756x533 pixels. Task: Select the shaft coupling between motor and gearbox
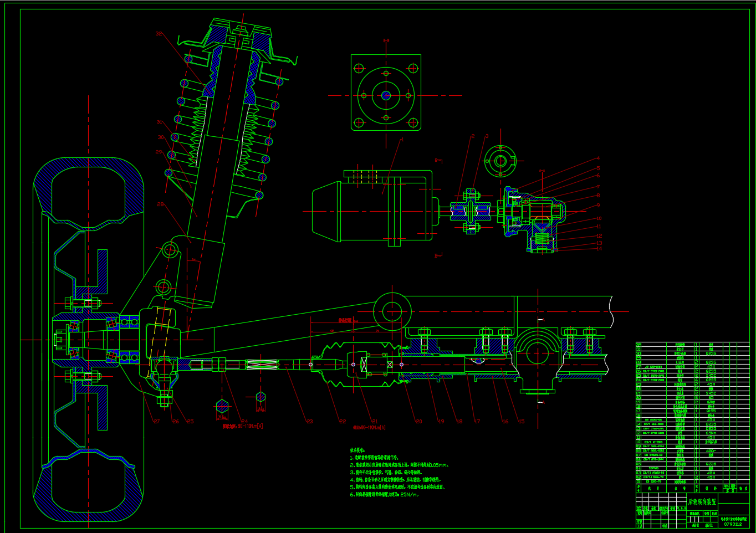[470, 212]
